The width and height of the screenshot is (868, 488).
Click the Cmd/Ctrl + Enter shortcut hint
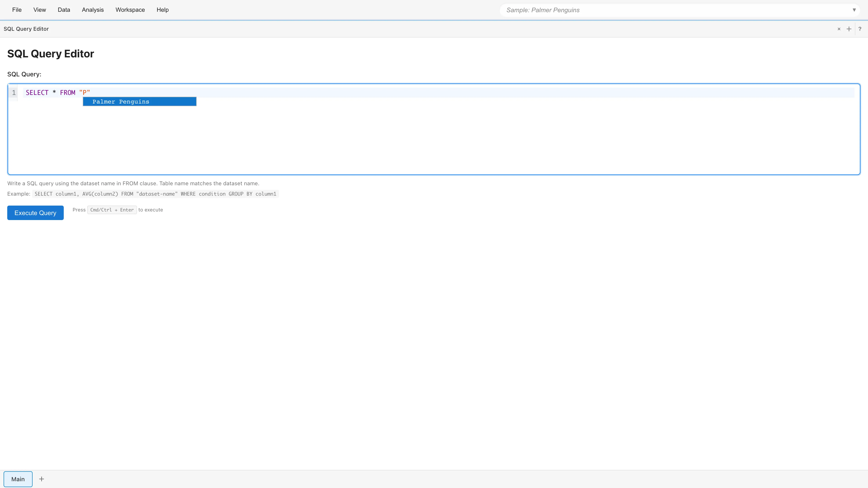pos(112,210)
